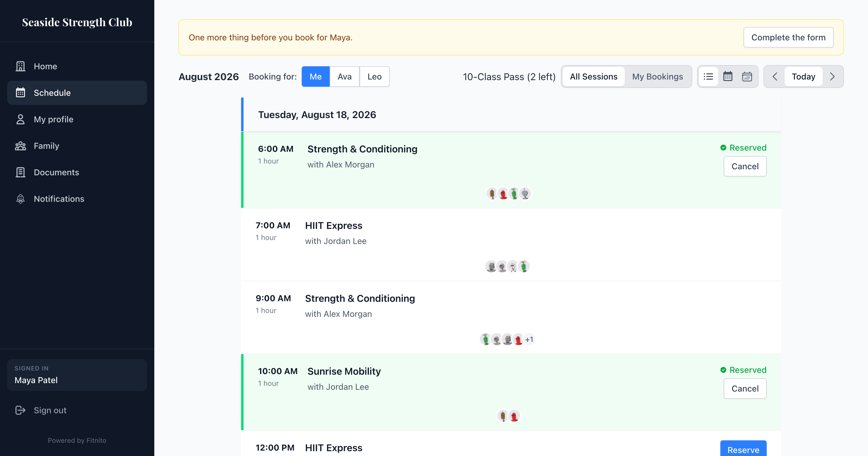Click the Home building icon in sidebar
This screenshot has width=868, height=456.
(20, 66)
